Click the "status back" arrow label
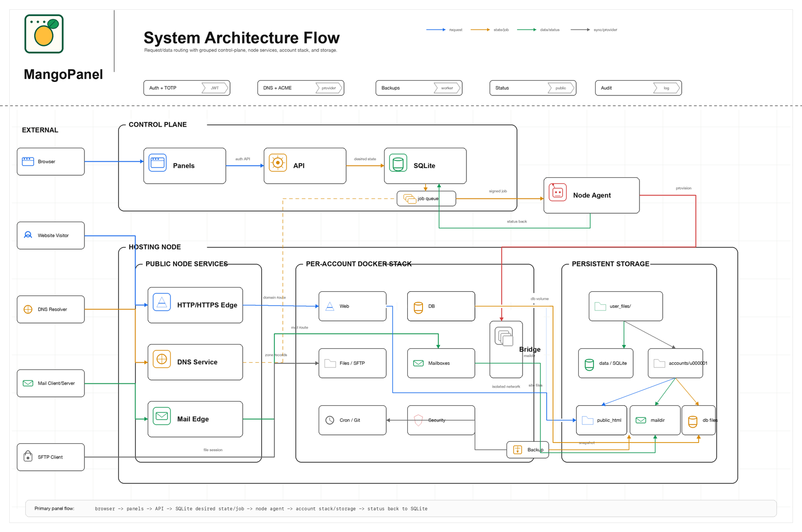This screenshot has height=532, width=802. [x=517, y=221]
